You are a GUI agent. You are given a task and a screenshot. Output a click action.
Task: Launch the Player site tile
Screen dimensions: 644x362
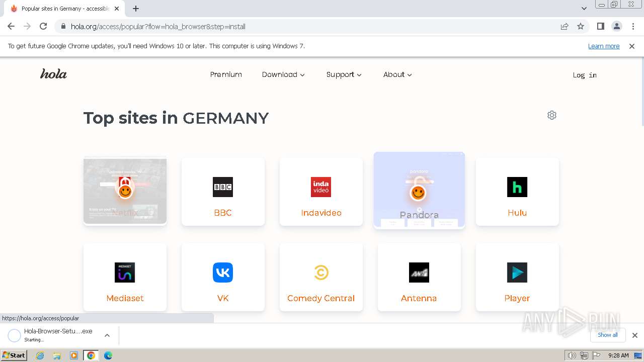tap(517, 277)
